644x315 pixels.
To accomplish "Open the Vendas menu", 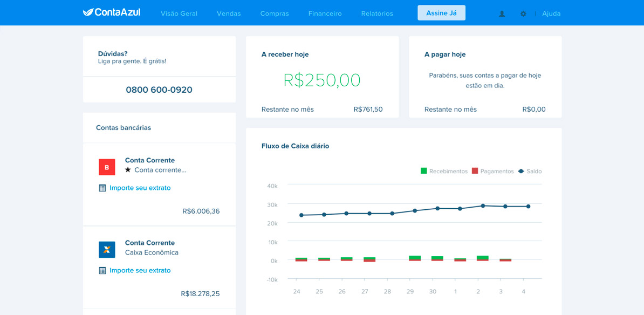I will coord(229,13).
